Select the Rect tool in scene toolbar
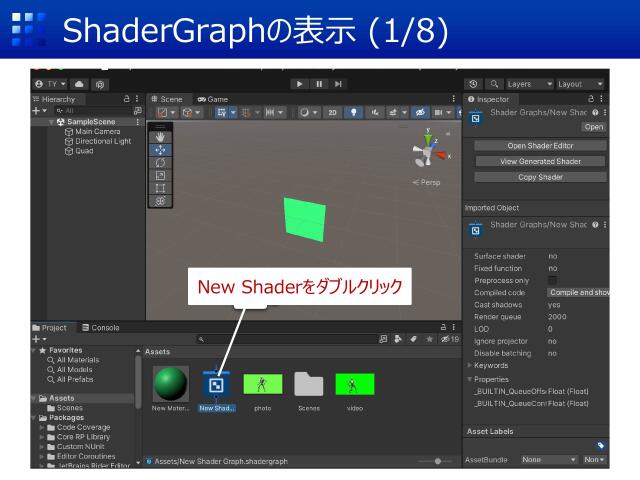 point(160,187)
